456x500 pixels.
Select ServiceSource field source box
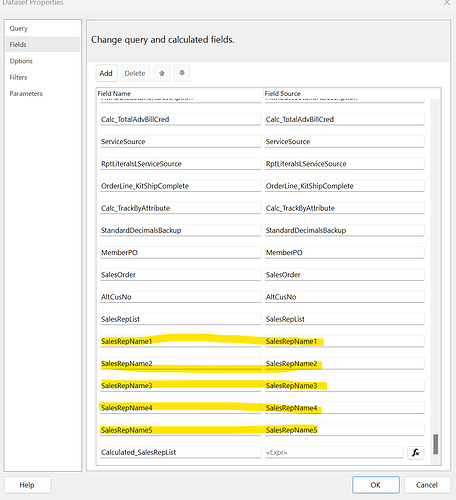tap(345, 142)
